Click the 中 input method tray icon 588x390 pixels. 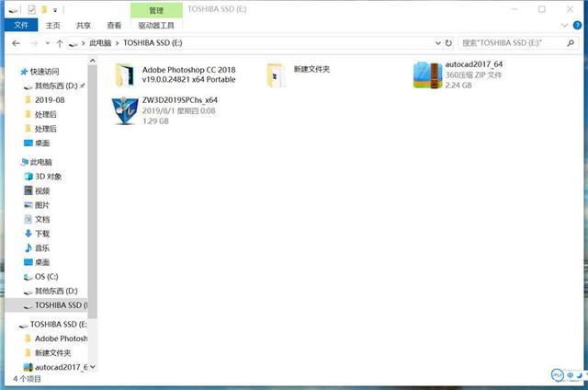click(x=571, y=375)
